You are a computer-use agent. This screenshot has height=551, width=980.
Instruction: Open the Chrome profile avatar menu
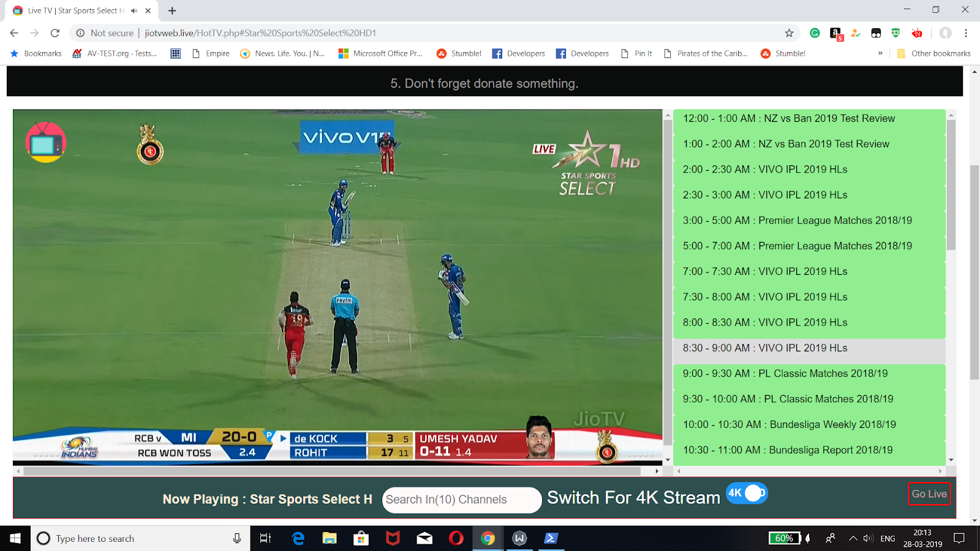[x=946, y=33]
